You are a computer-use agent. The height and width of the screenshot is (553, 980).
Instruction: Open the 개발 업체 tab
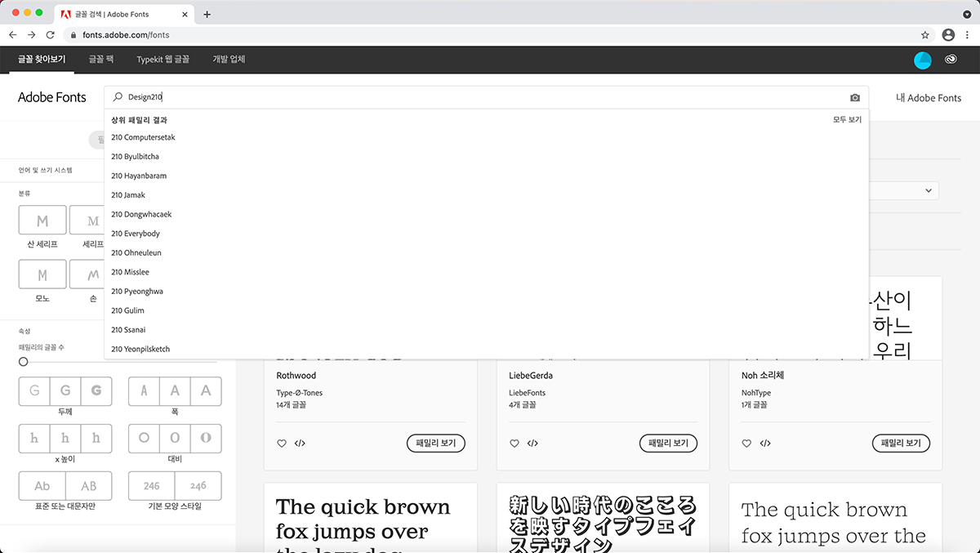click(229, 60)
